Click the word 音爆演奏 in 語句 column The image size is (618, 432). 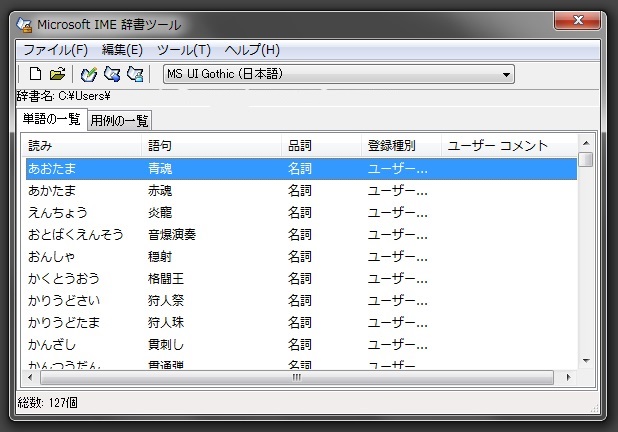pyautogui.click(x=172, y=235)
